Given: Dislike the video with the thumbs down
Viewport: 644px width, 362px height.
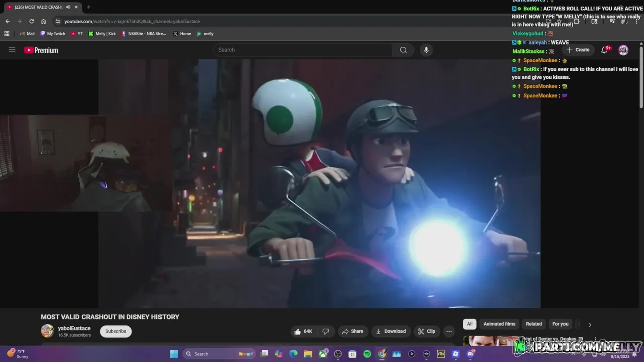Looking at the screenshot, I should [326, 331].
